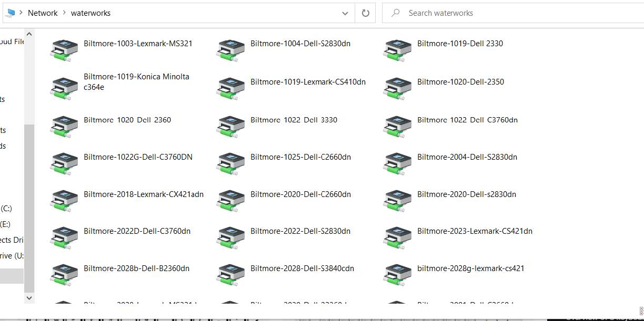Screen dimensions: 644x321
Task: Select the Biltmore-1019-Konica Minolta c364e printer icon
Action: [x=64, y=88]
